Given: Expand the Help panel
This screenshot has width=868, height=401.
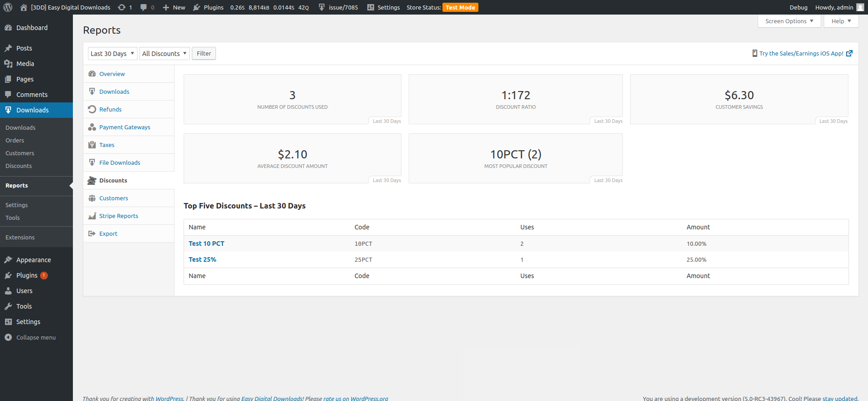Looking at the screenshot, I should [x=841, y=21].
